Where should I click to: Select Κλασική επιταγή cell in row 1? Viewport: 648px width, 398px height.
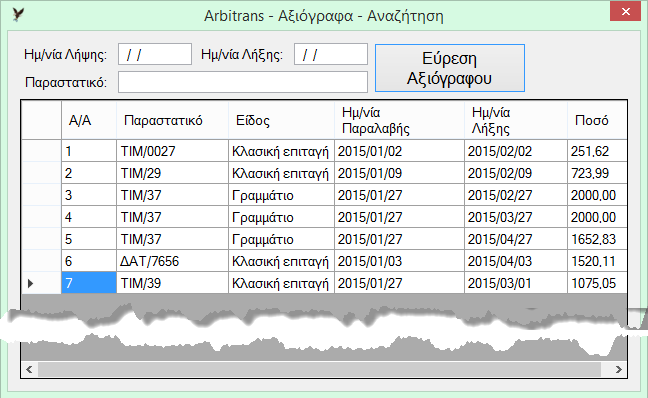281,151
